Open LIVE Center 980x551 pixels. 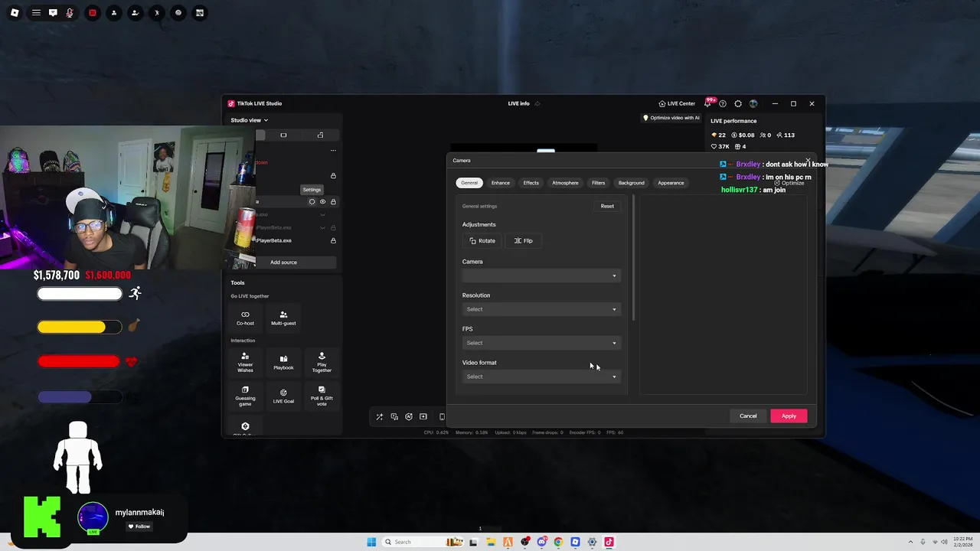[677, 103]
